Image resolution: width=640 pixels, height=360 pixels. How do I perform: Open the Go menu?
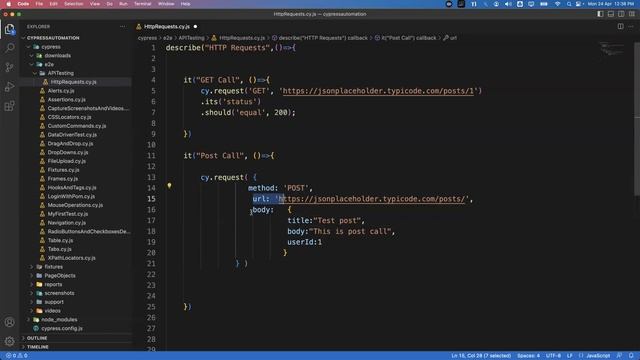click(109, 4)
